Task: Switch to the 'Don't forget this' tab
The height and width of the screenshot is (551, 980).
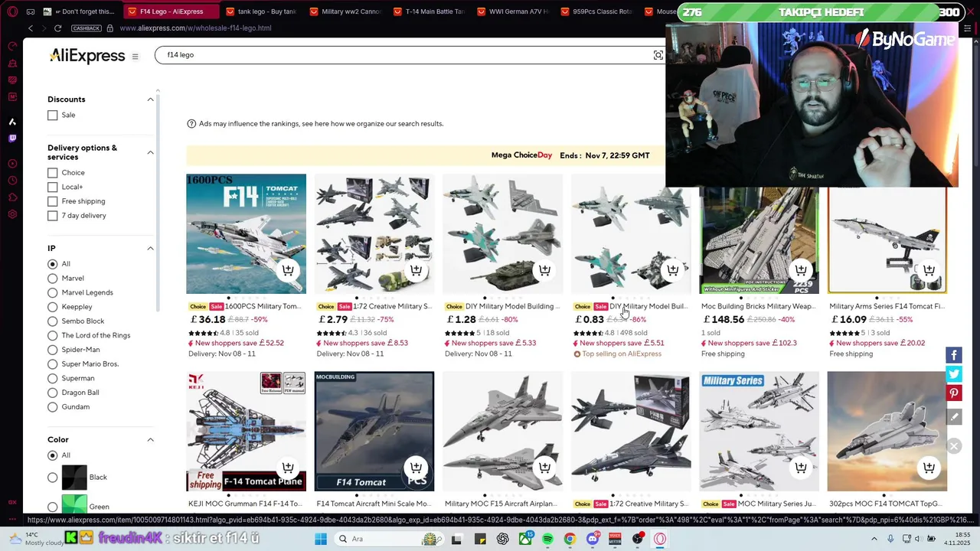Action: click(80, 11)
